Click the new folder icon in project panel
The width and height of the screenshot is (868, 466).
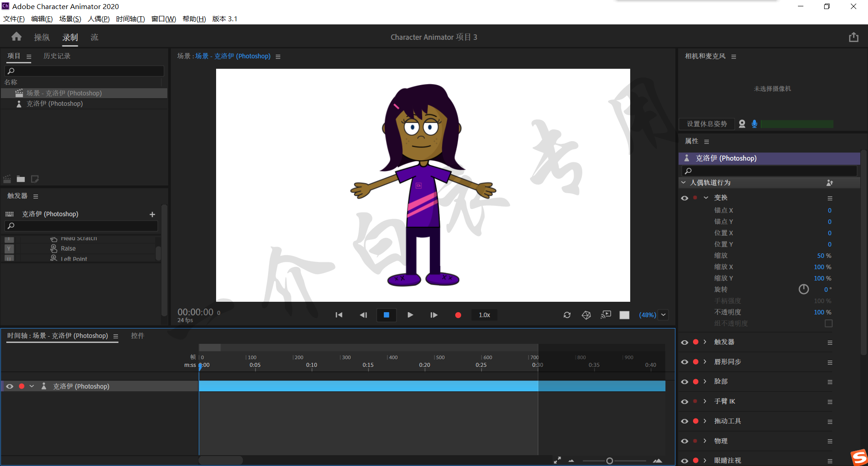pos(21,179)
